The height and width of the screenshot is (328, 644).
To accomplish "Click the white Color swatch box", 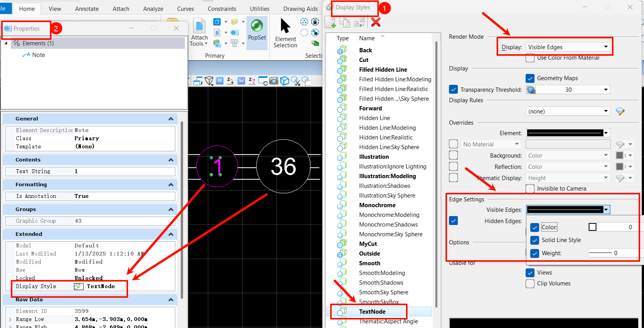I will pyautogui.click(x=592, y=227).
